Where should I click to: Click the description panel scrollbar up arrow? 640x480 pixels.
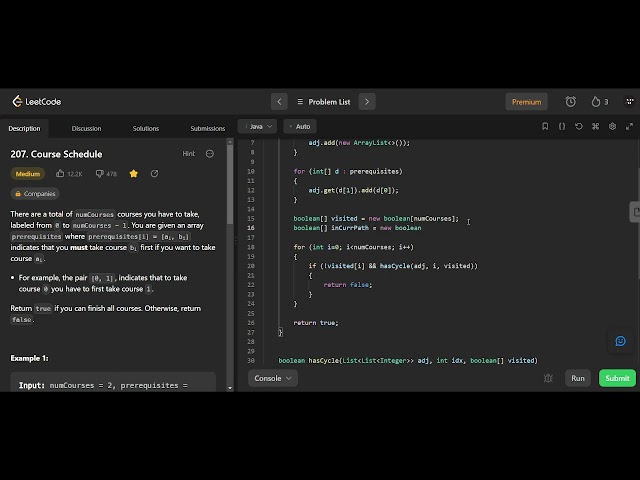coord(230,142)
